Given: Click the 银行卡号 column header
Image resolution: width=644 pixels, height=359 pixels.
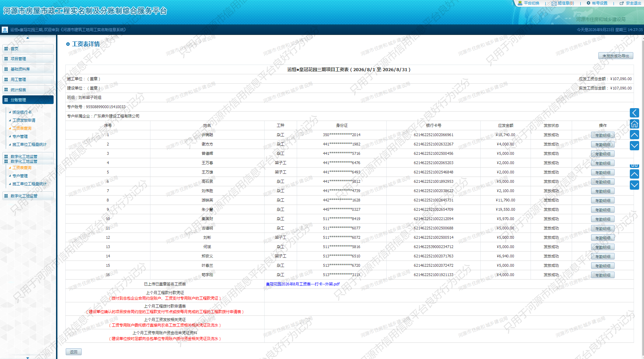Looking at the screenshot, I should (x=433, y=125).
